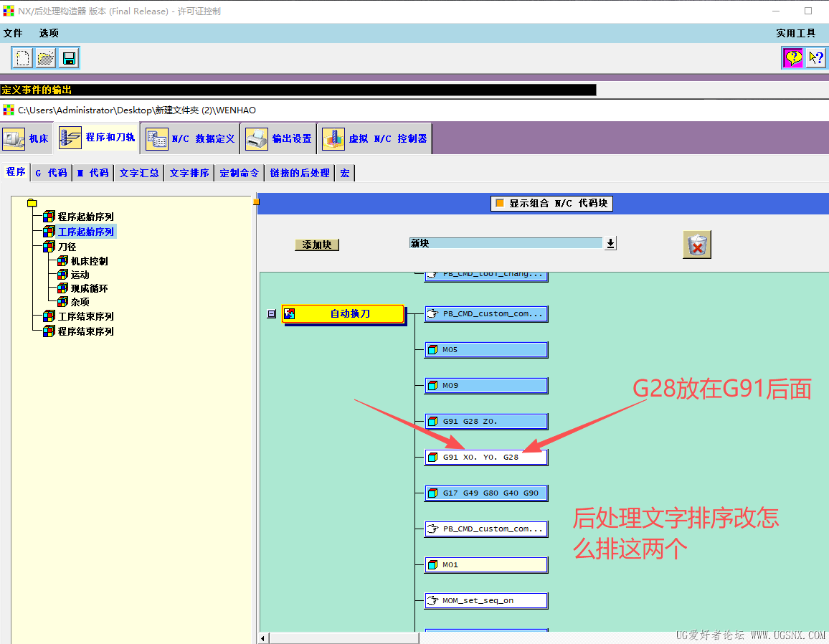Click the 自动换刀 event marker
829x644 pixels.
[x=343, y=314]
